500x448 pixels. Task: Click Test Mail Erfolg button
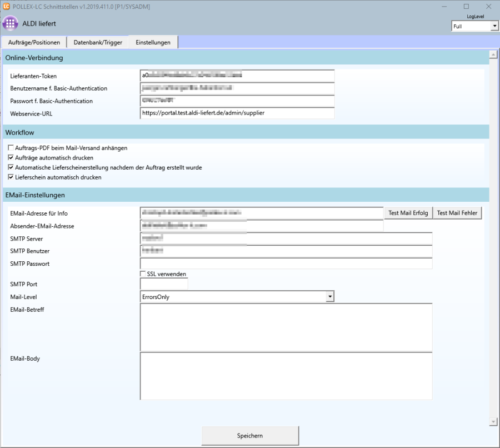pyautogui.click(x=408, y=213)
